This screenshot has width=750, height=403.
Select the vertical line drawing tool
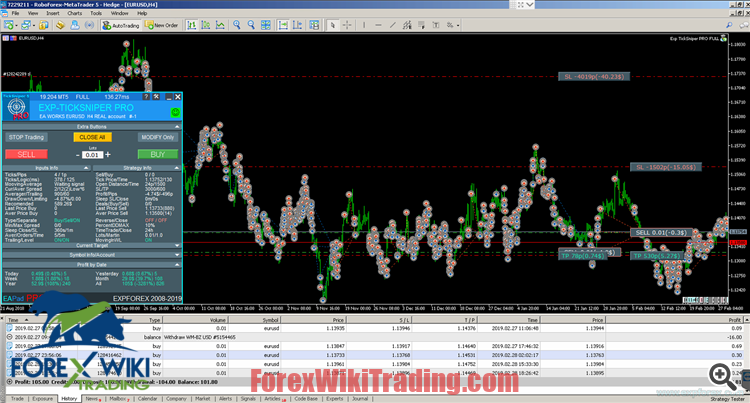click(x=364, y=25)
